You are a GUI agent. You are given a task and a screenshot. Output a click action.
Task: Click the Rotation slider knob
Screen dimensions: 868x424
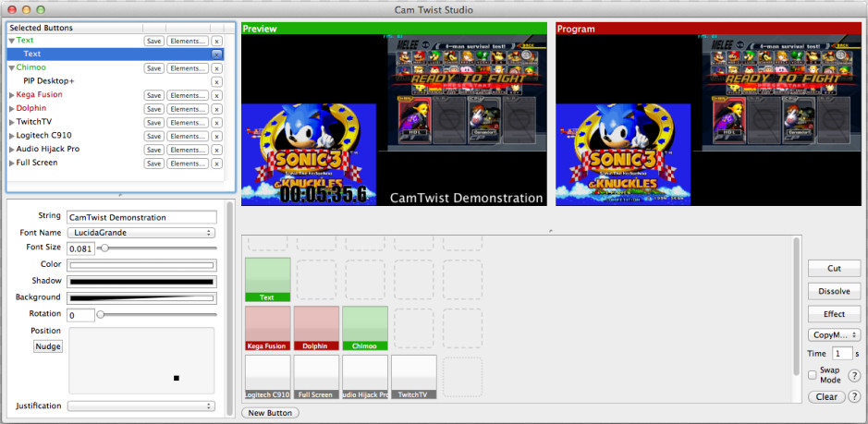101,314
